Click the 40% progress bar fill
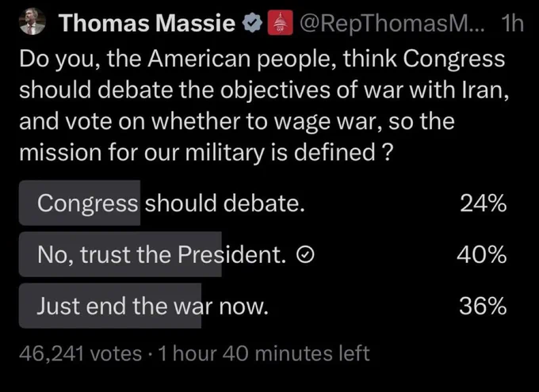This screenshot has height=392, width=539. click(120, 254)
